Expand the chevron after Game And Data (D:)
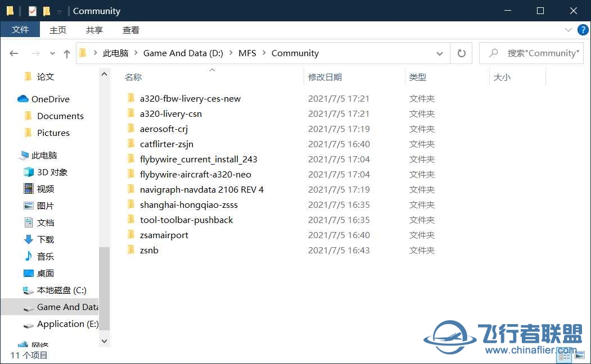 231,53
